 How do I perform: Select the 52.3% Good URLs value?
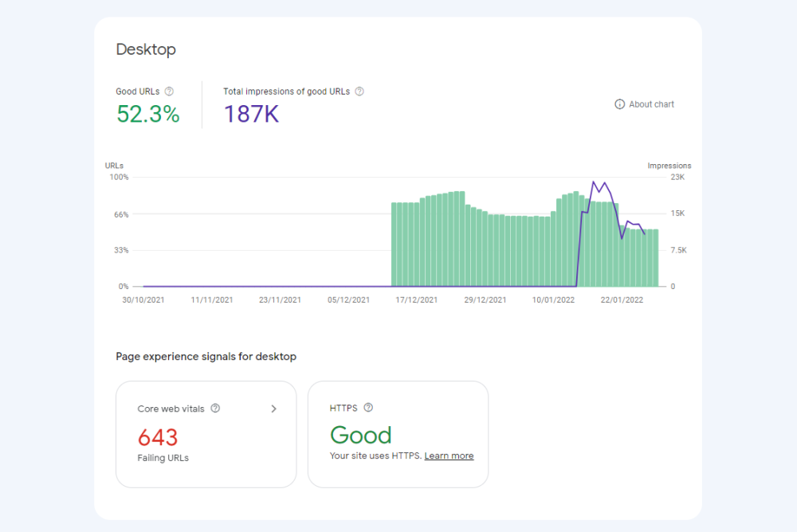coord(148,114)
